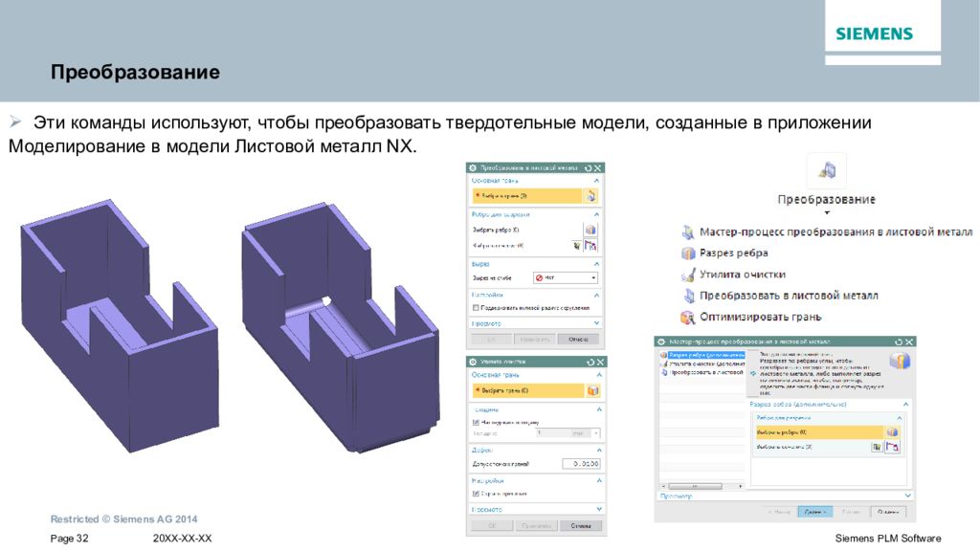
Task: Click the cube icon in Утилита очистки dialog
Action: [x=592, y=390]
